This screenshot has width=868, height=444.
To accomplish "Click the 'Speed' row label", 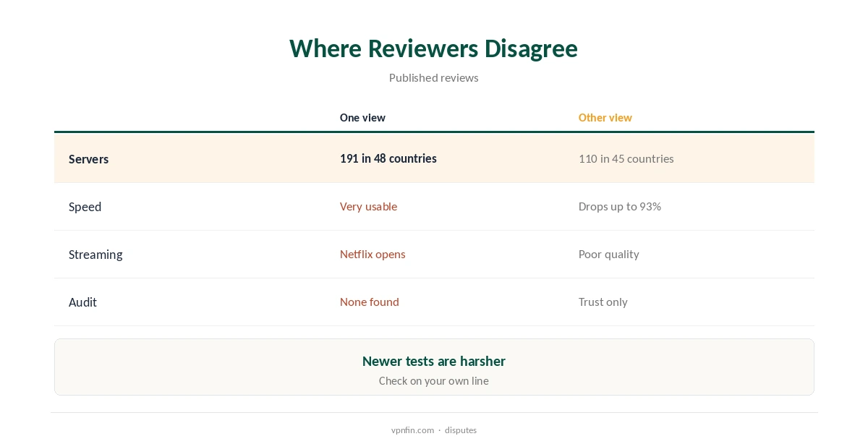I will pyautogui.click(x=85, y=207).
